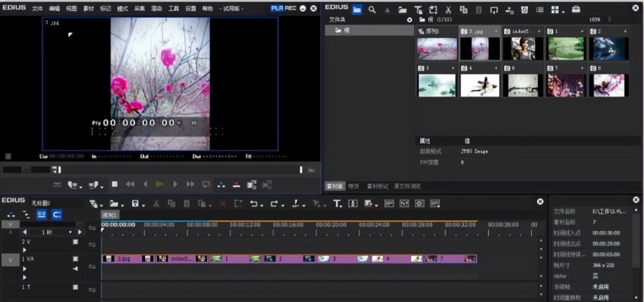Click the Fast Forward button in the player
Image resolution: width=644 pixels, height=302 pixels.
pyautogui.click(x=190, y=184)
